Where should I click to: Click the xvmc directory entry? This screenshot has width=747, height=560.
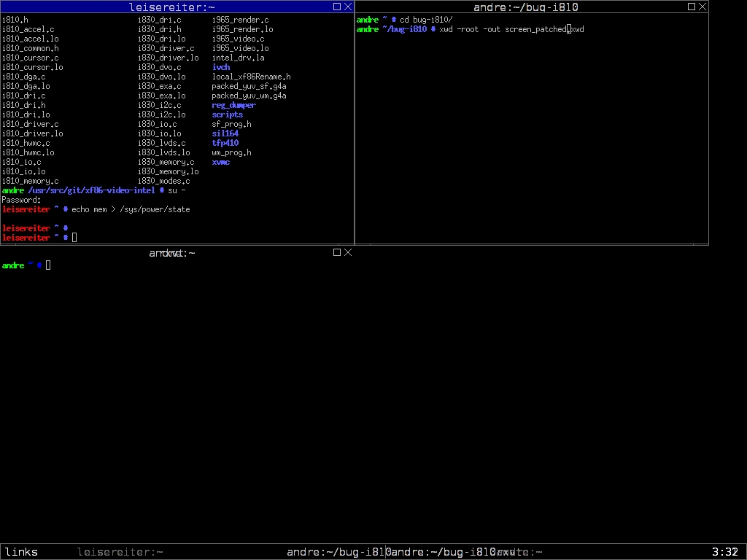(221, 162)
